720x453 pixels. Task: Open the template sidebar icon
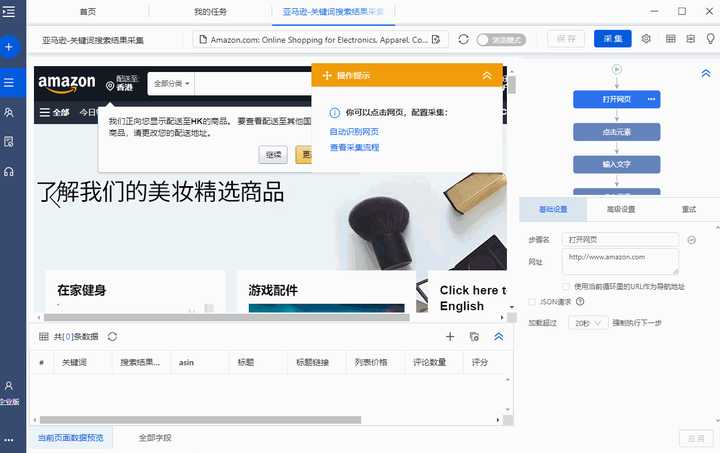pyautogui.click(x=9, y=142)
